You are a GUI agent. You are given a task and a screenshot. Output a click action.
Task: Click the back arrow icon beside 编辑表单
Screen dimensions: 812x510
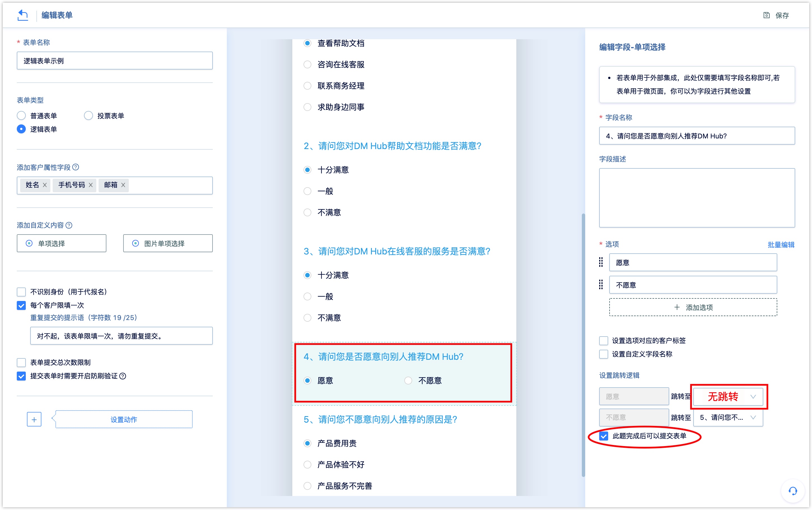click(x=23, y=15)
